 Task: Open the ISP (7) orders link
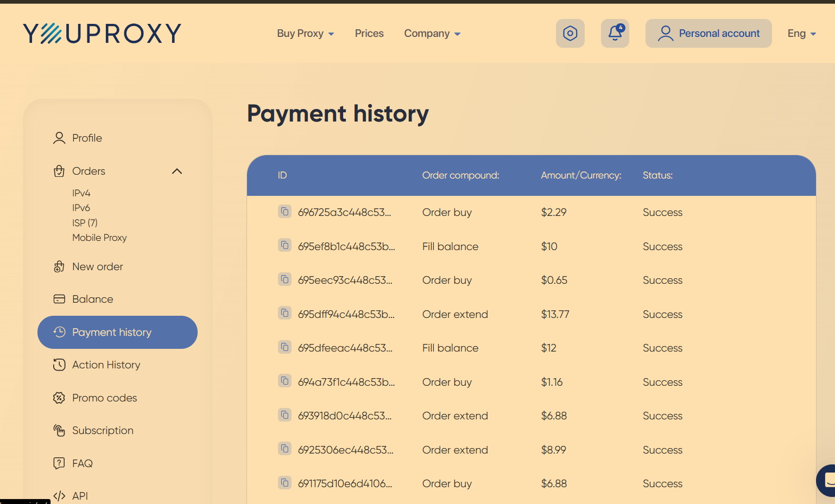pos(85,223)
